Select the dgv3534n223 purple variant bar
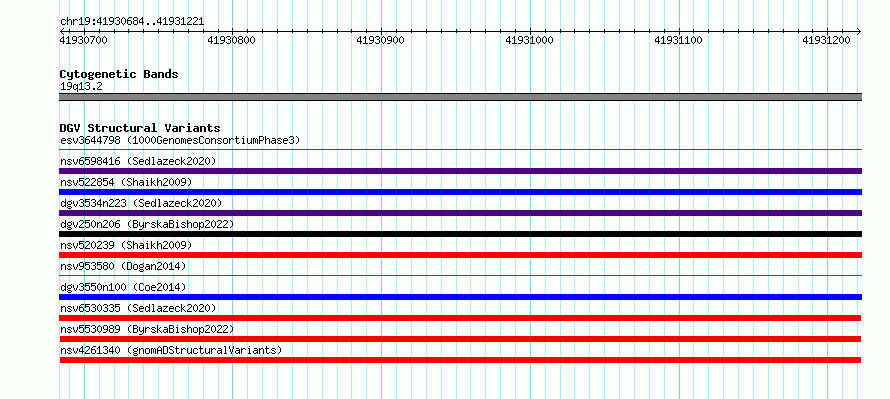 (x=460, y=213)
